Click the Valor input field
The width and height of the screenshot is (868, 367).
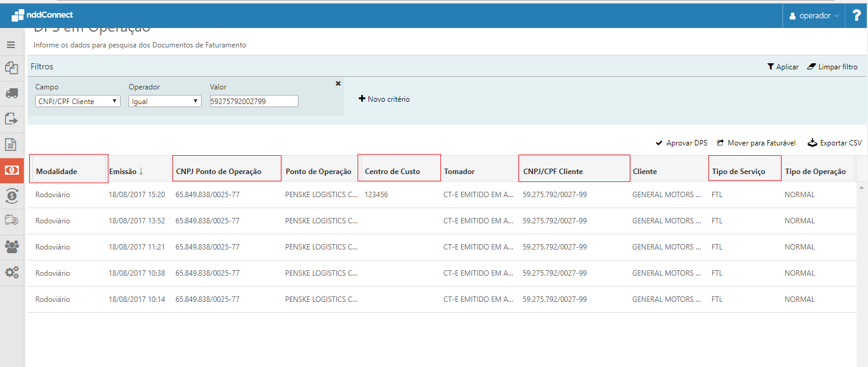coord(253,101)
